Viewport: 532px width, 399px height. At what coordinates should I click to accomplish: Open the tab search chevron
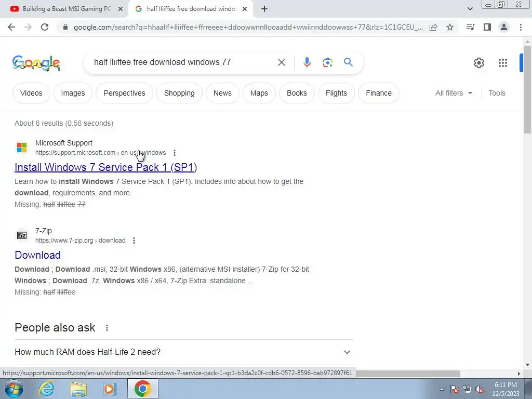tap(470, 9)
